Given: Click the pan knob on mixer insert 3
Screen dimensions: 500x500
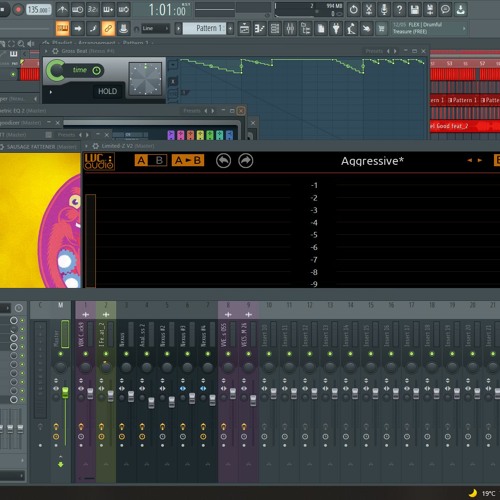Looking at the screenshot, I should click(x=126, y=367).
